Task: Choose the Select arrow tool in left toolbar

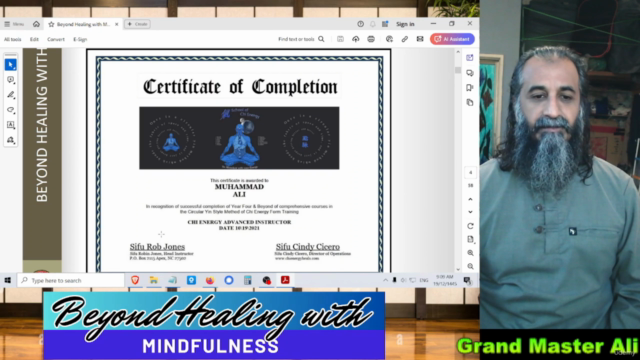Action: 11,64
